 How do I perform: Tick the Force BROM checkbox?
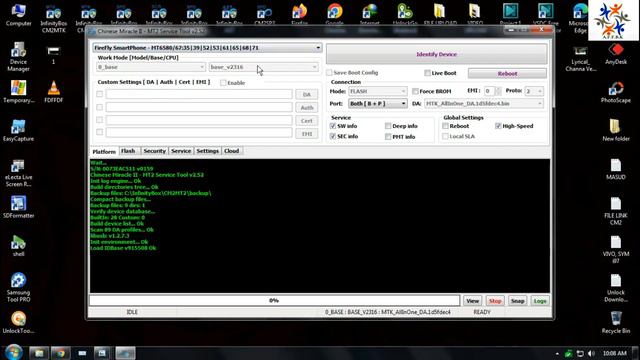click(x=415, y=91)
